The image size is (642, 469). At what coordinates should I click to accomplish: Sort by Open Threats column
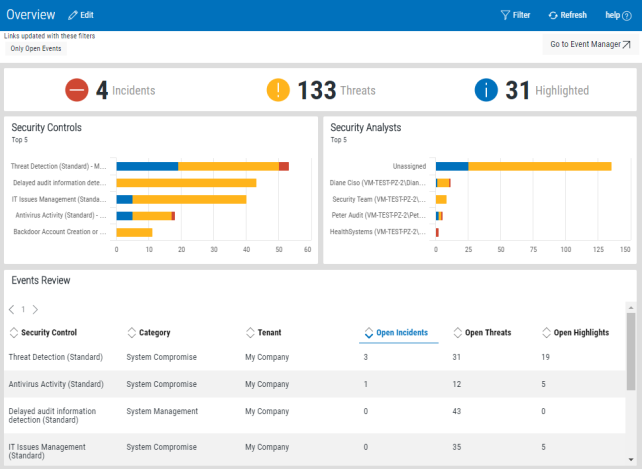point(486,332)
